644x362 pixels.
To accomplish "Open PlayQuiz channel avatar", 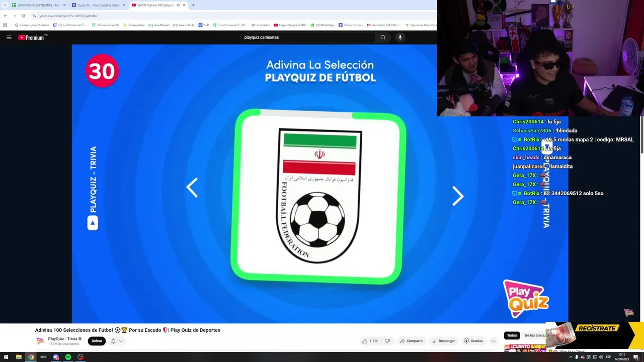I will 40,341.
